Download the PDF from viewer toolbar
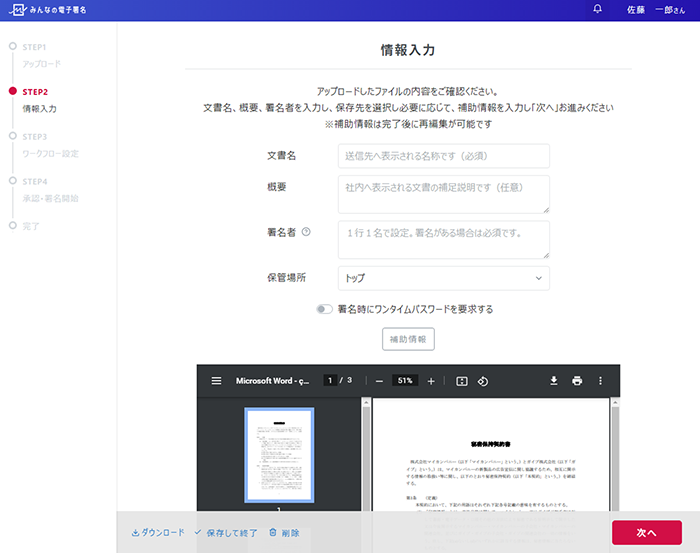700x553 pixels. pos(553,381)
